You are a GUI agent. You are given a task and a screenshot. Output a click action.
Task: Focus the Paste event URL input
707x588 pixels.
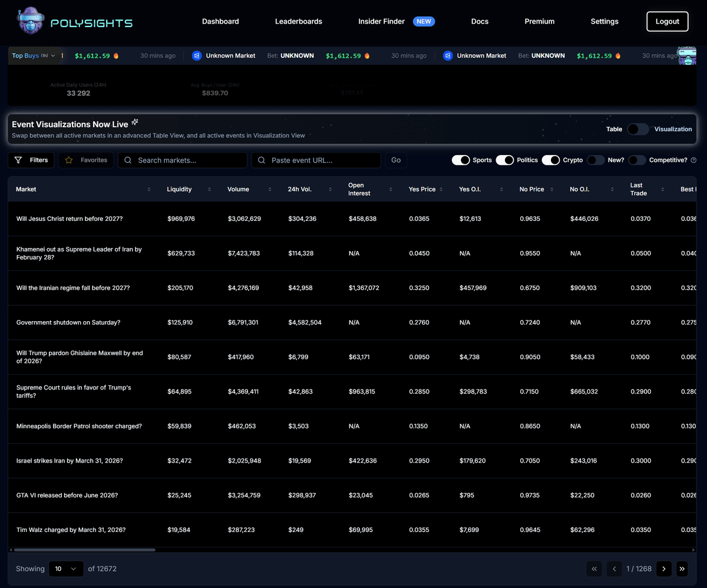coord(316,160)
